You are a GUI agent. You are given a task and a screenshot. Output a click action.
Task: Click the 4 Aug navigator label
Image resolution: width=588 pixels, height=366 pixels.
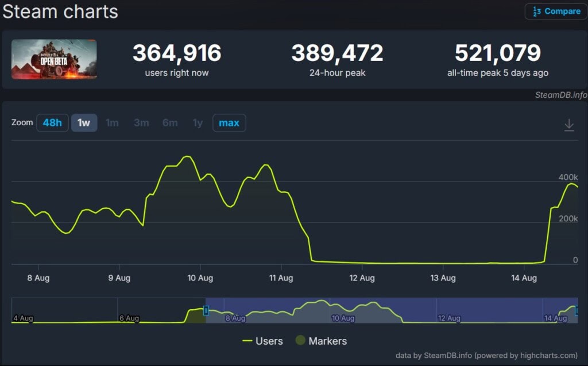pyautogui.click(x=23, y=318)
